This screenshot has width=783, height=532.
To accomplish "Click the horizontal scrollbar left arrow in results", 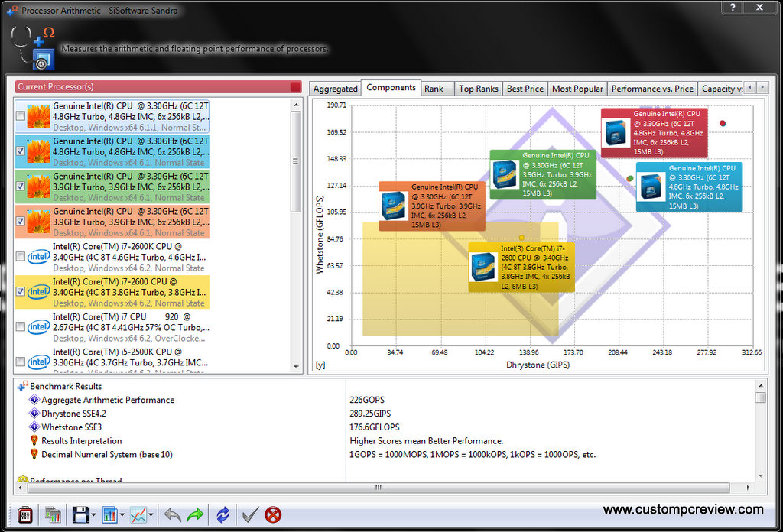I will [x=21, y=488].
